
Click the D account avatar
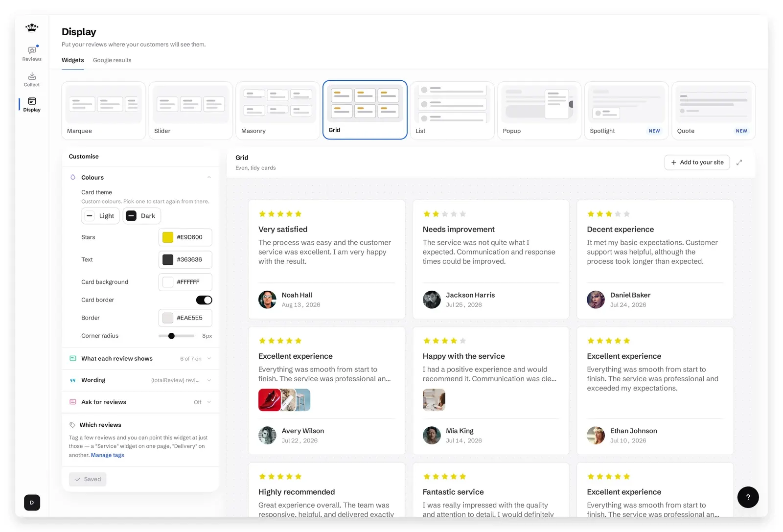pos(32,502)
